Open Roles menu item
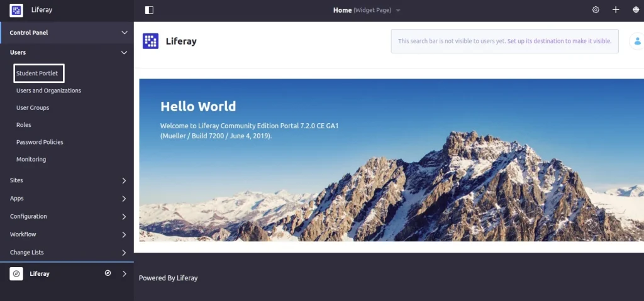This screenshot has width=644, height=301. (23, 125)
